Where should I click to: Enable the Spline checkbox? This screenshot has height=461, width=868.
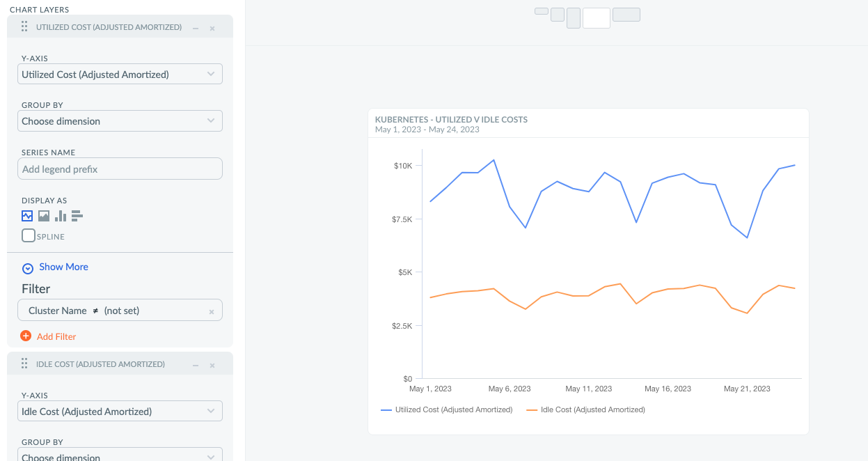tap(29, 235)
